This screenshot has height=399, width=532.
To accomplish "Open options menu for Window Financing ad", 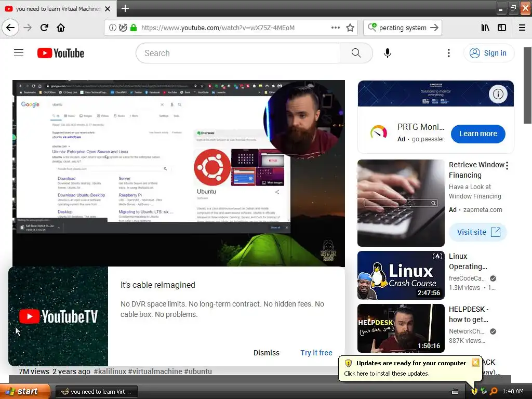I will click(x=507, y=166).
